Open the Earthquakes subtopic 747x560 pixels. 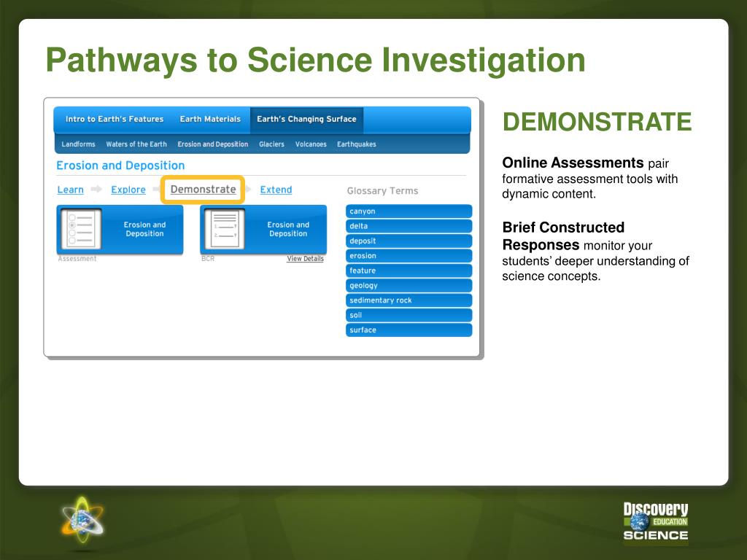(356, 144)
